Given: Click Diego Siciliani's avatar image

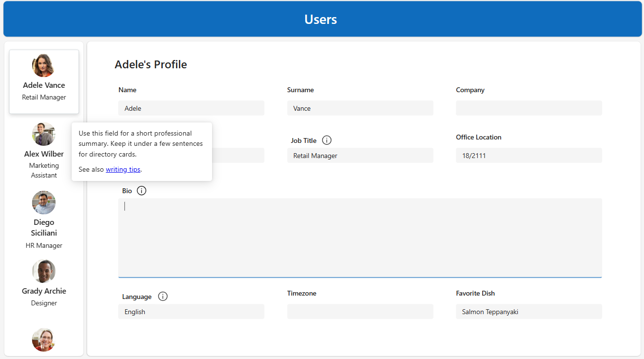Looking at the screenshot, I should coord(44,202).
